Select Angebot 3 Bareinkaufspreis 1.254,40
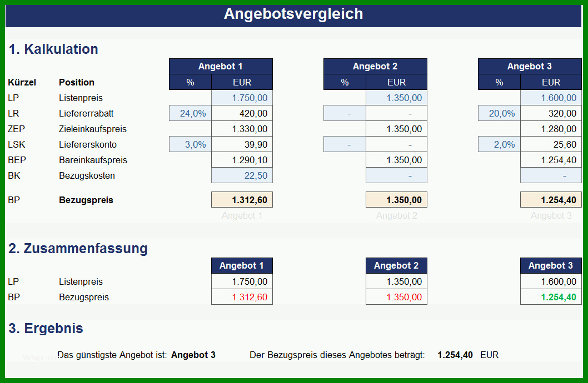Viewport: 588px width, 383px height. 551,160
